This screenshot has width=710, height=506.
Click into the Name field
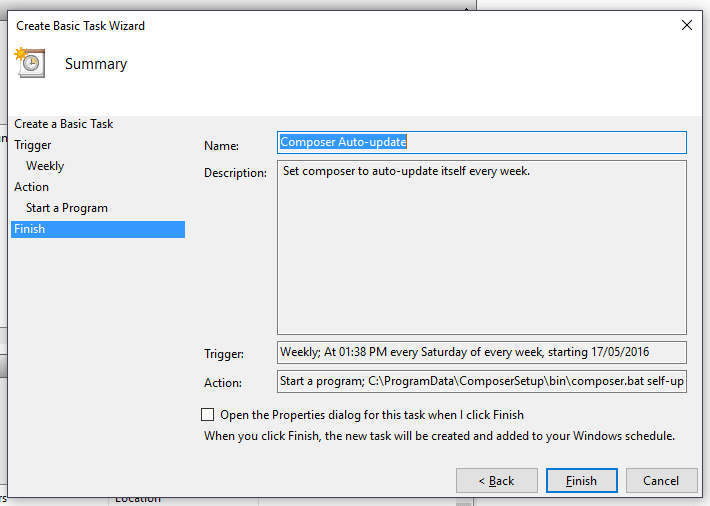tap(482, 142)
